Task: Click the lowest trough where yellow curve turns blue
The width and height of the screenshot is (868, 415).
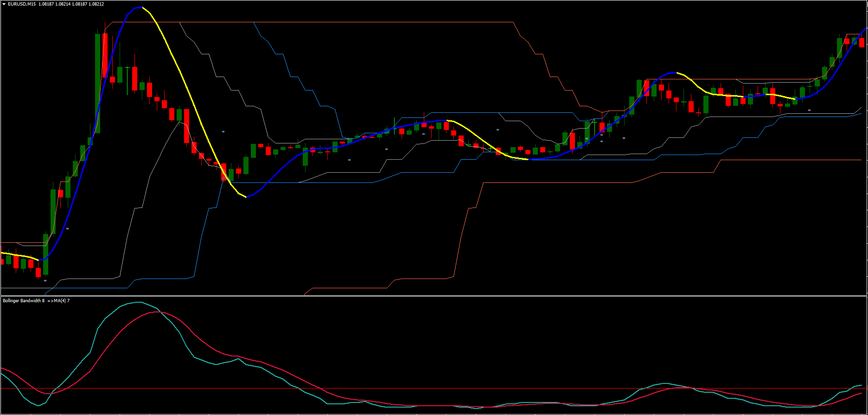Action: click(x=246, y=197)
